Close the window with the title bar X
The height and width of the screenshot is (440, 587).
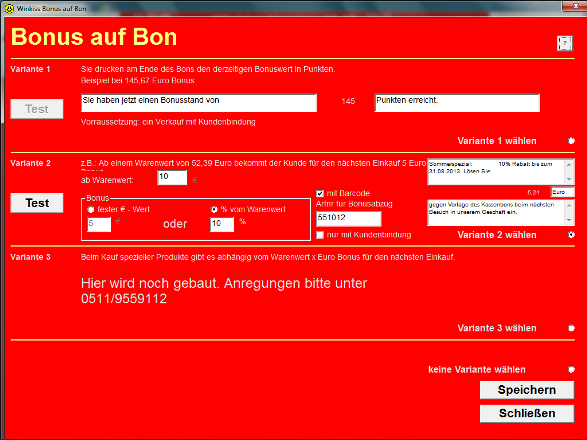[575, 6]
